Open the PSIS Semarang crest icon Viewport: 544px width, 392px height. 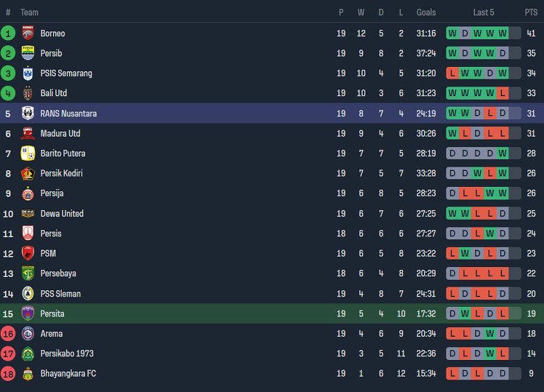click(x=28, y=73)
